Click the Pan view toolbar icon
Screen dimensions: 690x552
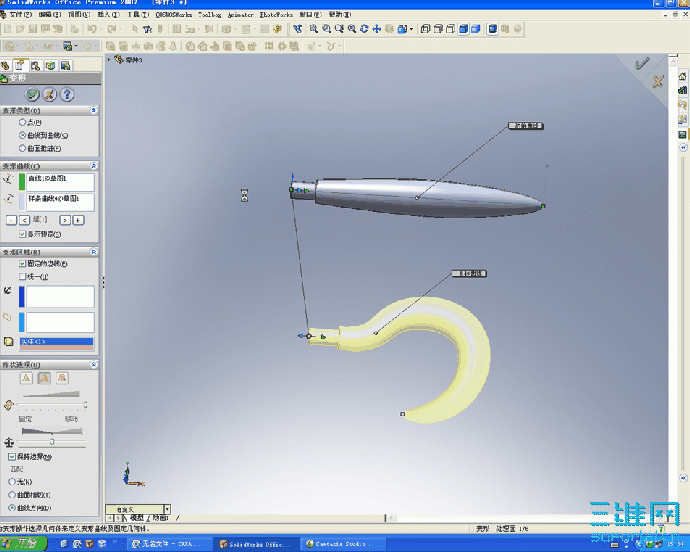[377, 29]
